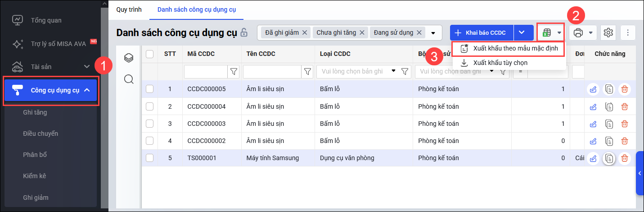Click the Mã CCDC filter input field
Viewport: 644px width, 212px height.
pyautogui.click(x=206, y=71)
